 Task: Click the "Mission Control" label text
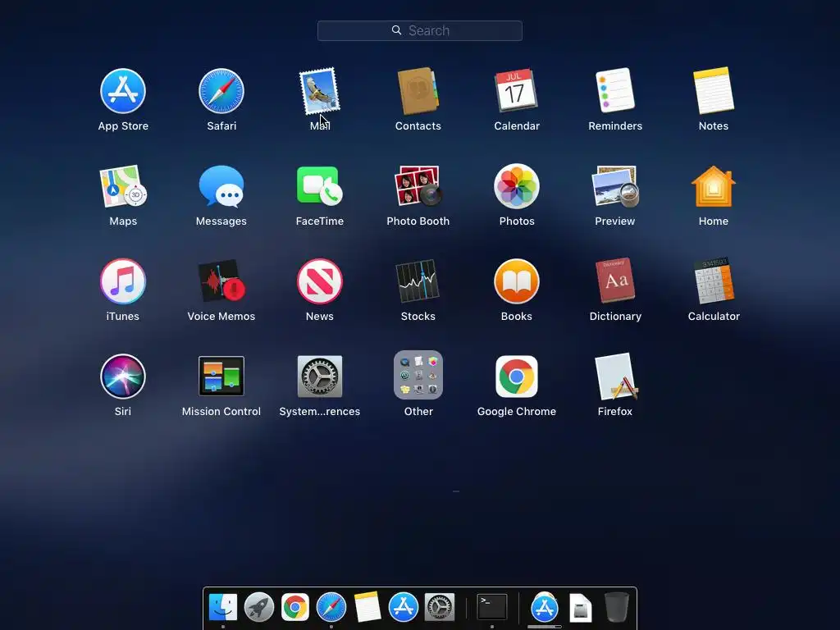tap(221, 412)
